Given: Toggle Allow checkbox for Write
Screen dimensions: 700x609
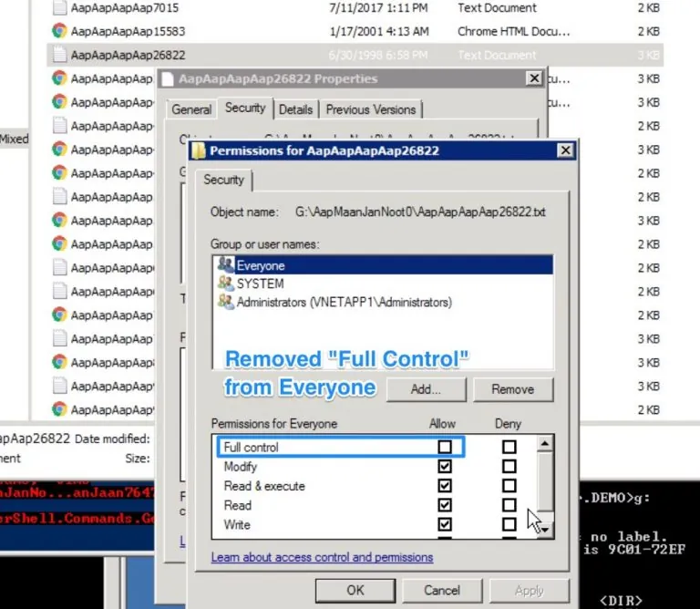Looking at the screenshot, I should 445,524.
